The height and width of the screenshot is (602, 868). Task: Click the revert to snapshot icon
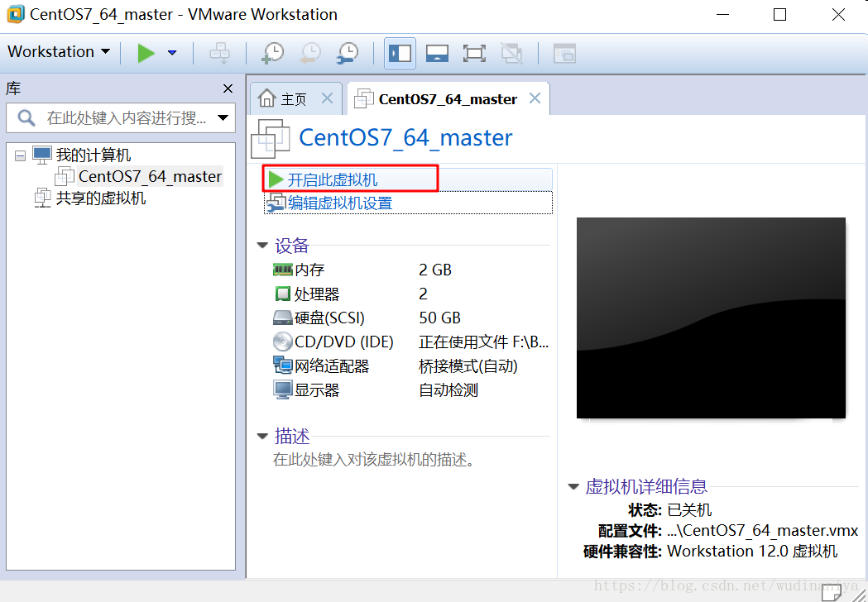coord(310,53)
